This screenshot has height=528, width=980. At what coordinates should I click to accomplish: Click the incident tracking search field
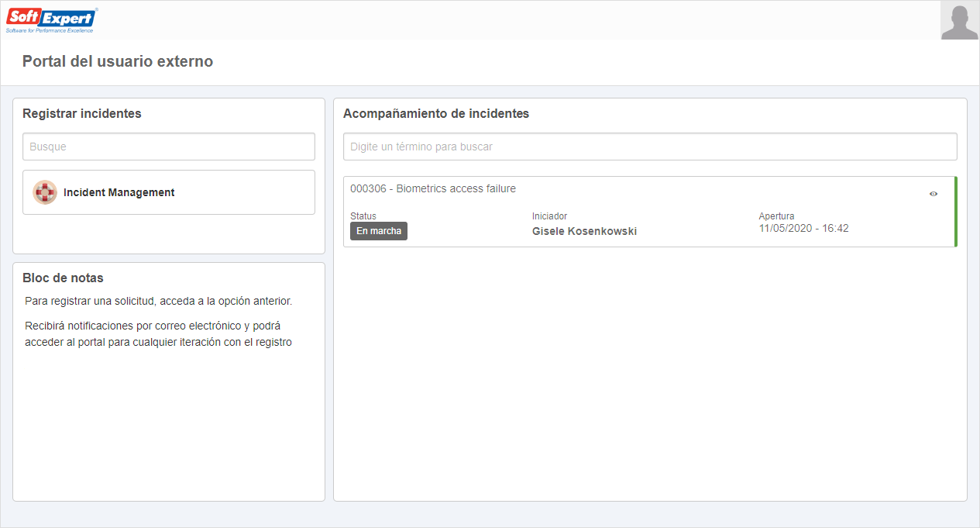click(650, 147)
